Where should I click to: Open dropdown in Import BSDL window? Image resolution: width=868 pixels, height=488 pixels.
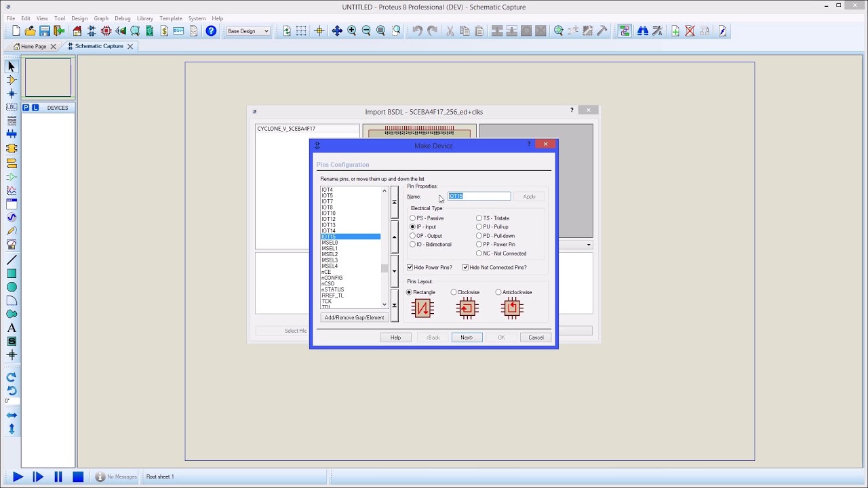click(x=589, y=245)
